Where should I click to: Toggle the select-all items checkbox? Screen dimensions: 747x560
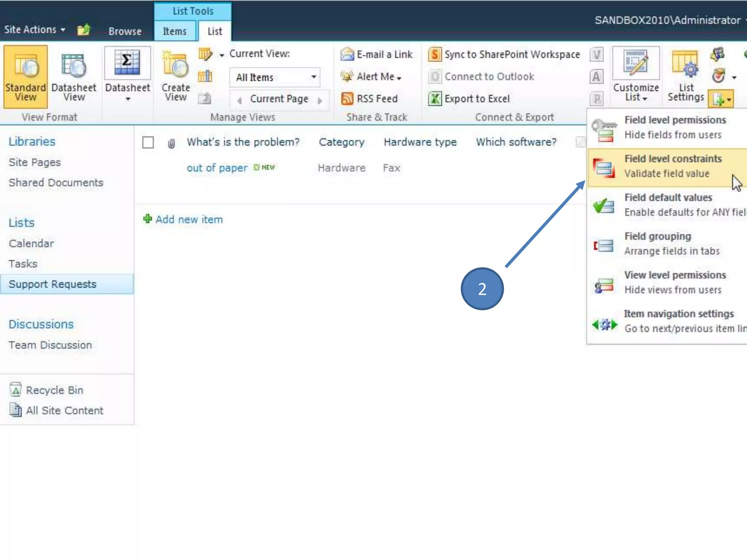pos(148,142)
